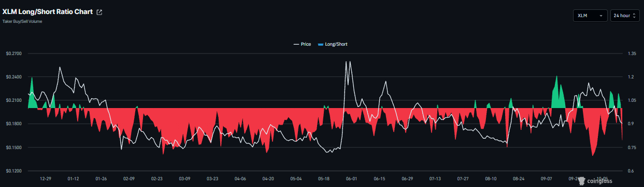Click the chart title XLM Long/Short Ratio Chart
The height and width of the screenshot is (187, 644).
48,12
